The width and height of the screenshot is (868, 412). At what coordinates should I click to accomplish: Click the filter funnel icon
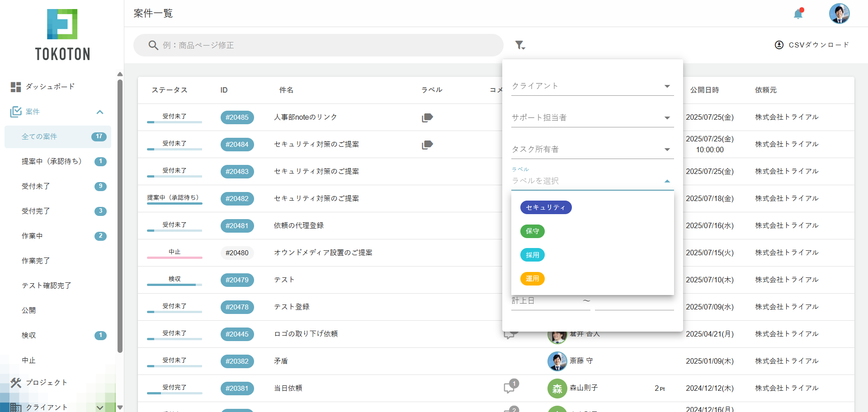(519, 45)
